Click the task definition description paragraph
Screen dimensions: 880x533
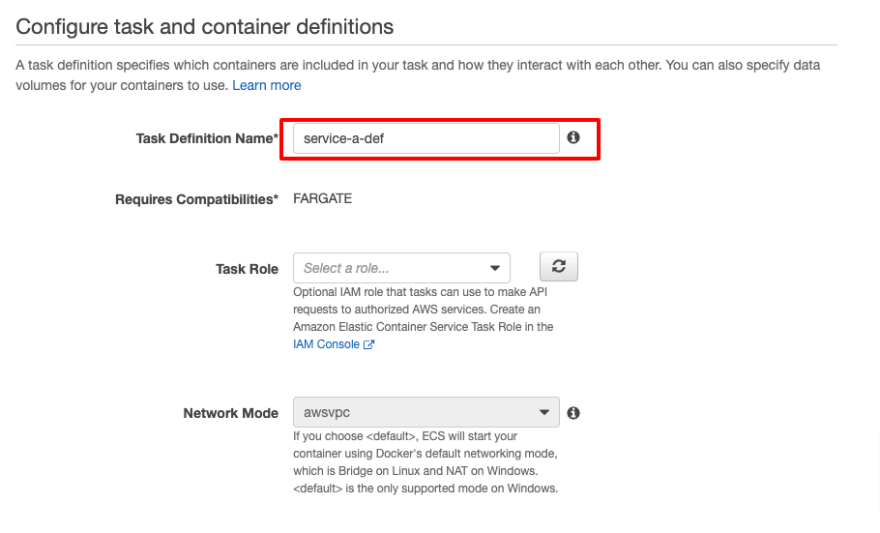coord(418,75)
